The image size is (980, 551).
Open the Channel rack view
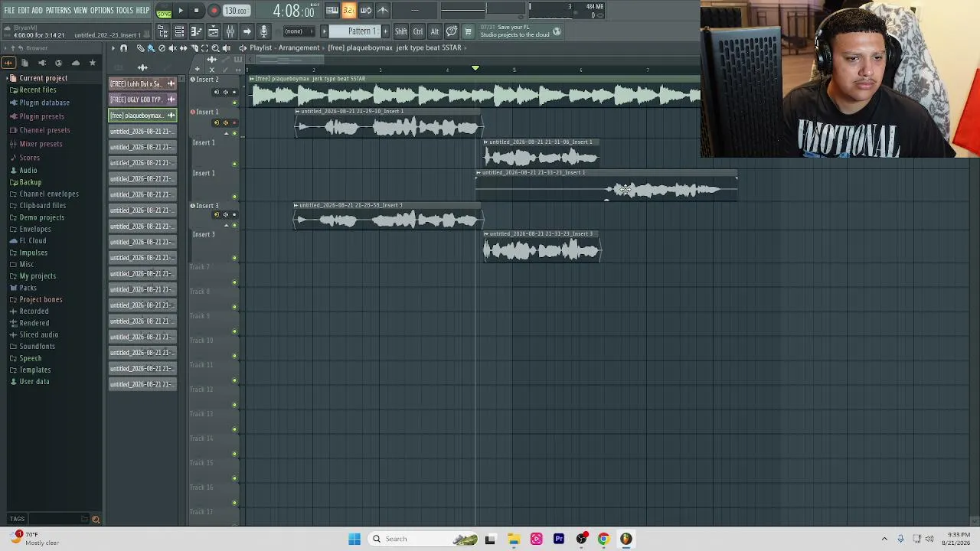tap(179, 31)
